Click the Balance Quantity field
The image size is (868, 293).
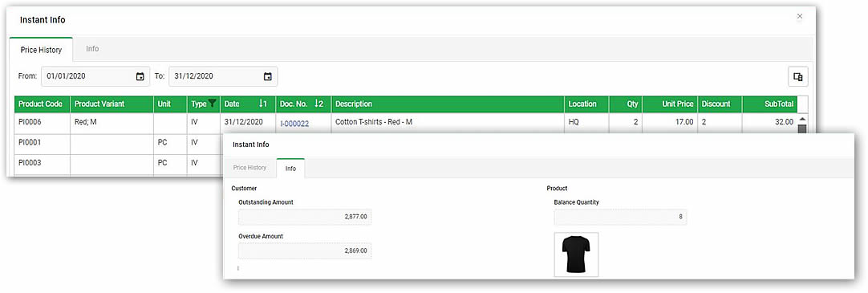(x=621, y=217)
